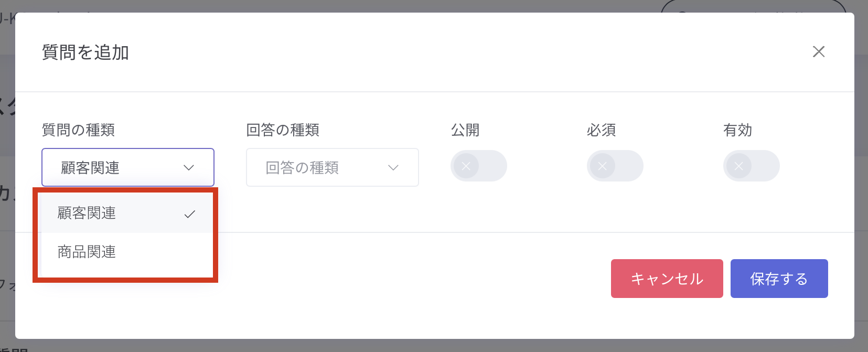Viewport: 868px width, 352px height.
Task: Click the checkmark icon beside 顧客関連
Action: (x=189, y=214)
